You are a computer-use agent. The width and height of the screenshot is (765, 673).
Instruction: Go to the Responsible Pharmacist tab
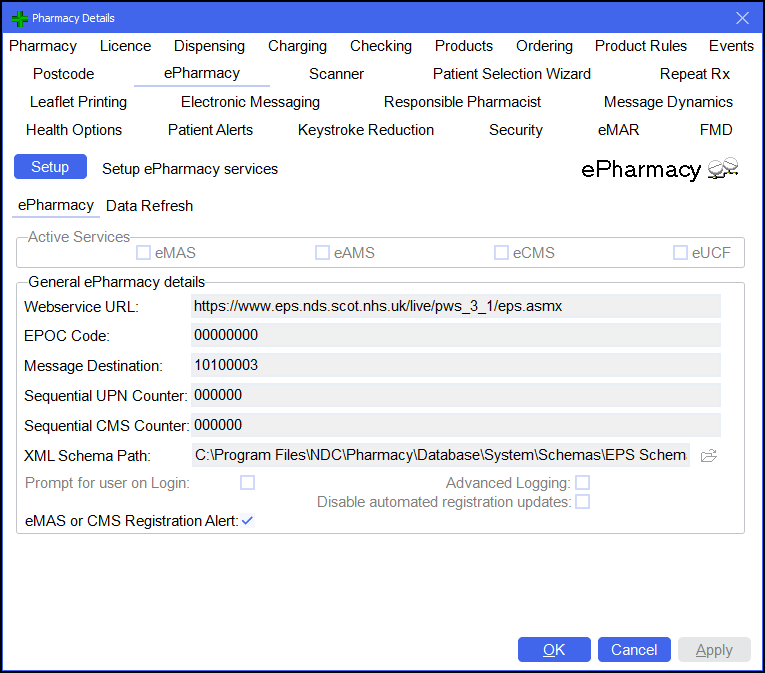pos(462,102)
